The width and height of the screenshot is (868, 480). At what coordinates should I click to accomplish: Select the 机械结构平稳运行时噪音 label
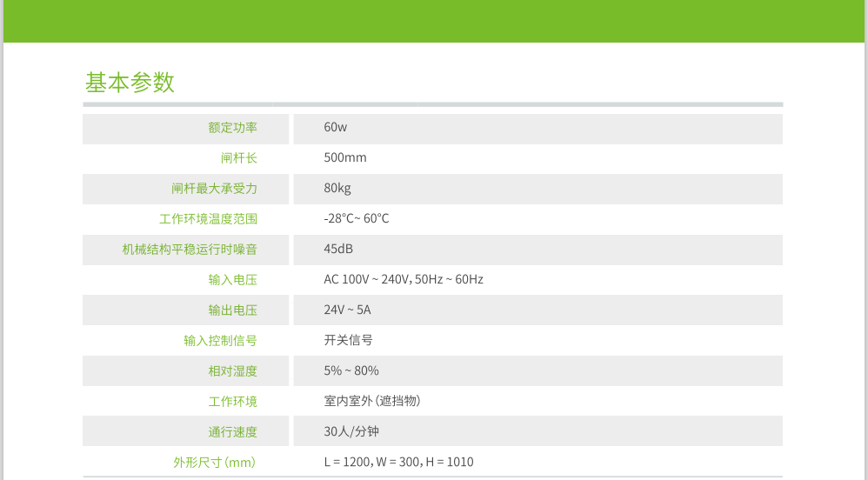click(190, 250)
